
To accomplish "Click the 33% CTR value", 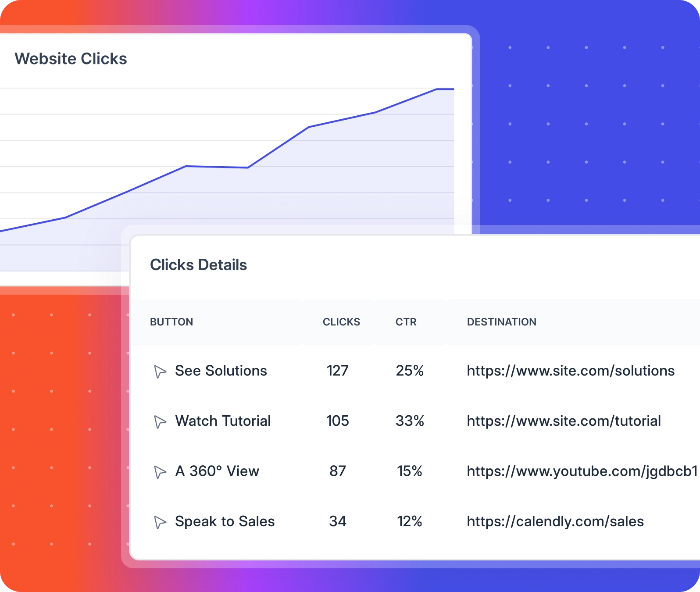I will point(410,421).
